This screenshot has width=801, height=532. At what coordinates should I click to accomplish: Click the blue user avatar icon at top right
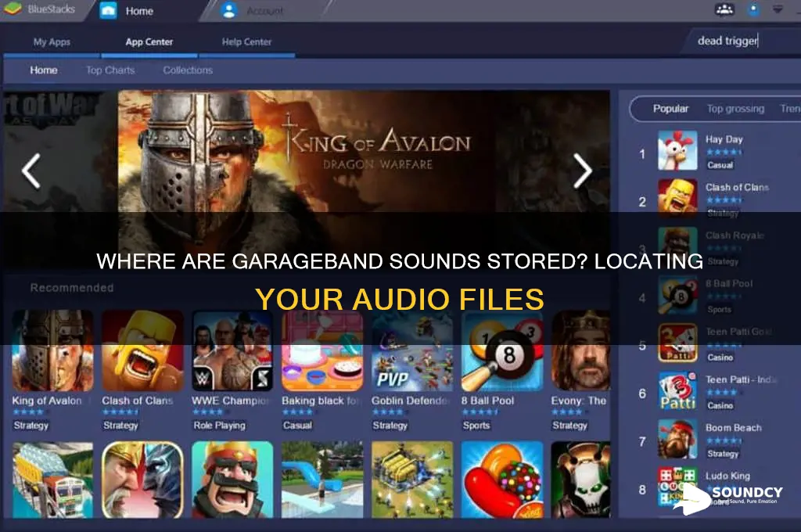click(x=753, y=9)
